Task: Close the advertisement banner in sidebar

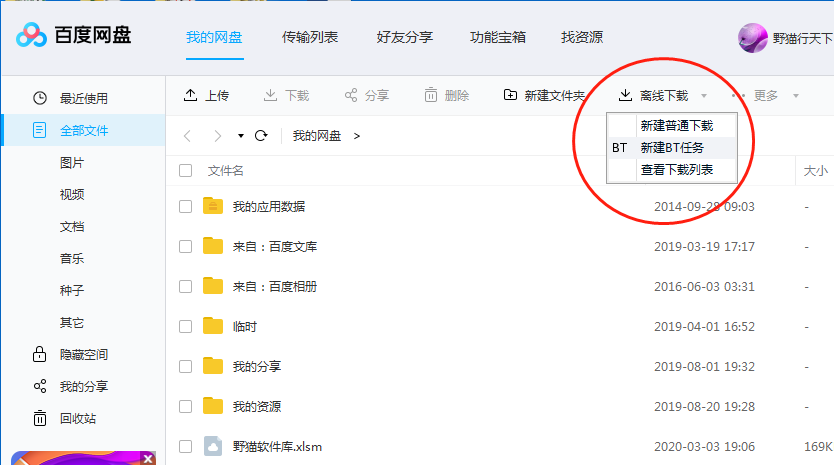Action: (x=148, y=458)
